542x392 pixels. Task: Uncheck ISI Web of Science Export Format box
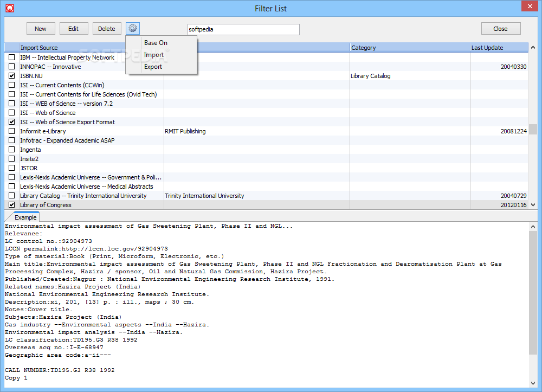(12, 121)
